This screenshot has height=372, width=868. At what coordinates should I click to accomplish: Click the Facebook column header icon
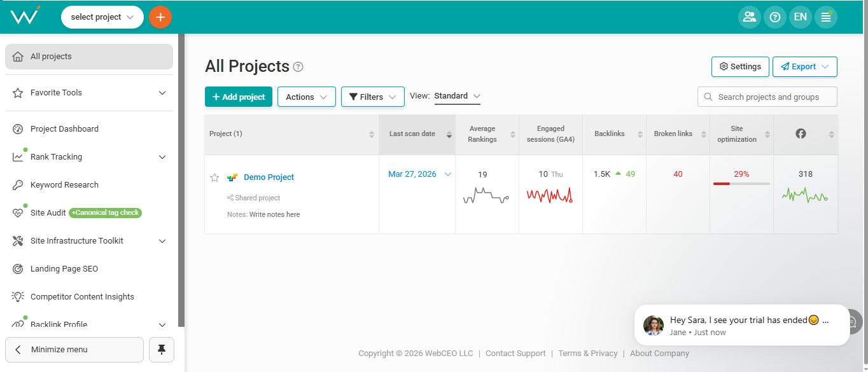(x=801, y=134)
